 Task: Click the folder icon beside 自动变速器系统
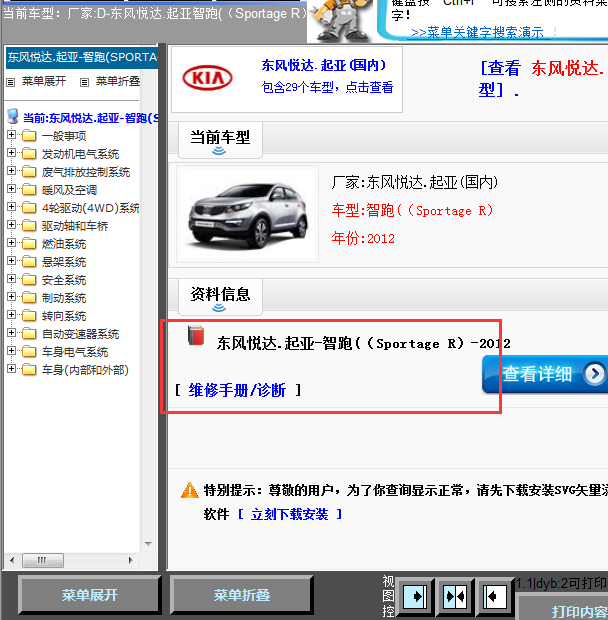click(x=29, y=333)
